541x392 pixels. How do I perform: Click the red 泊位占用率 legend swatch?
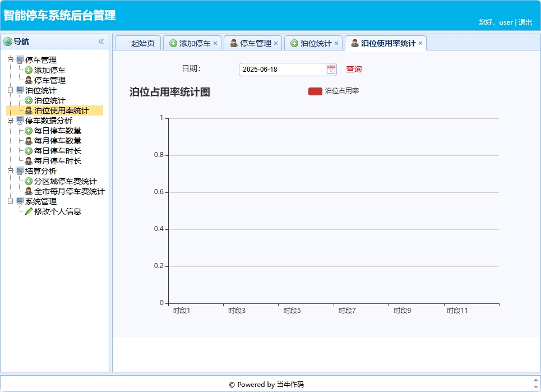(315, 90)
